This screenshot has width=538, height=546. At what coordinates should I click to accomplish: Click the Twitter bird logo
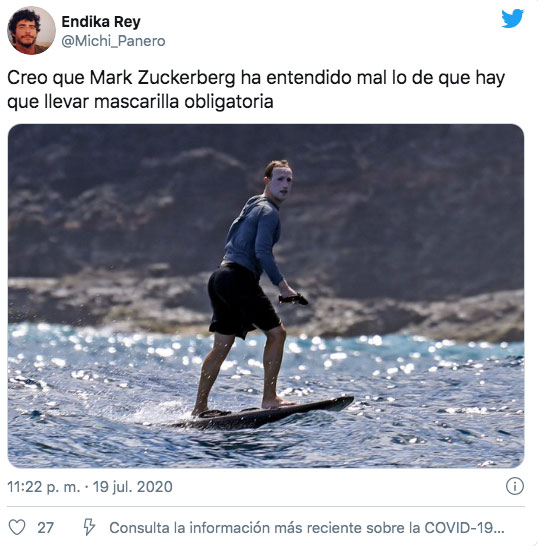tap(512, 18)
